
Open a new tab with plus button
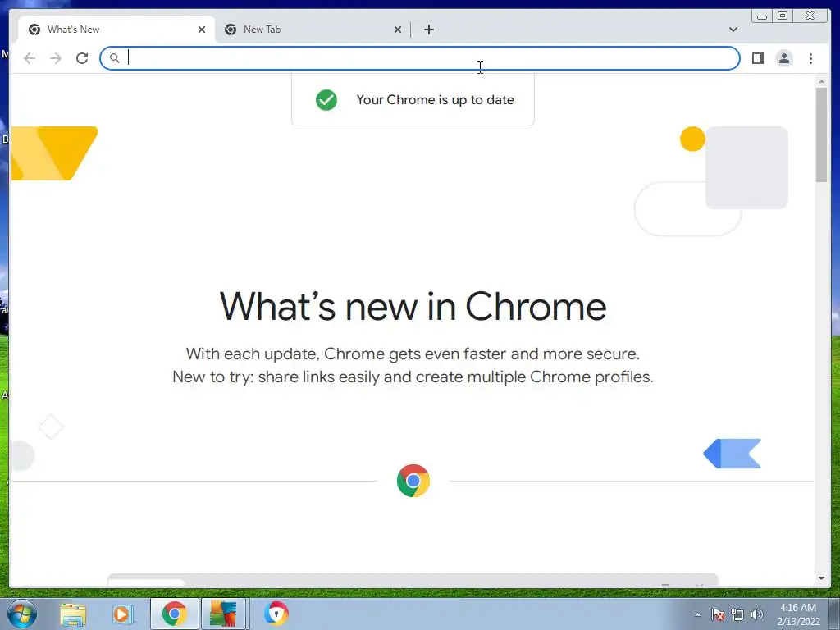[x=428, y=30]
